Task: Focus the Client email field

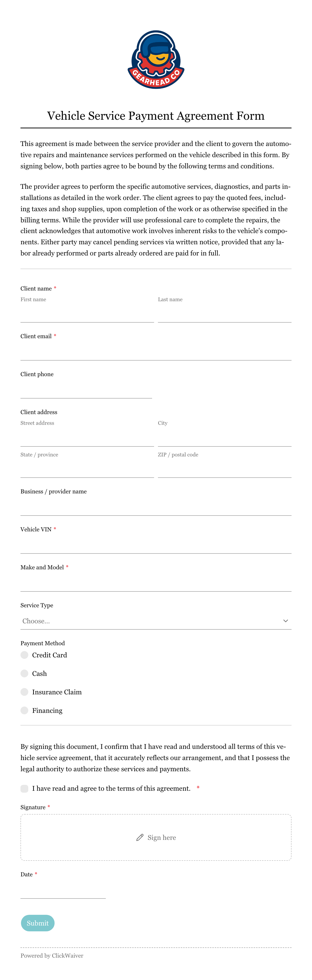Action: (x=156, y=352)
